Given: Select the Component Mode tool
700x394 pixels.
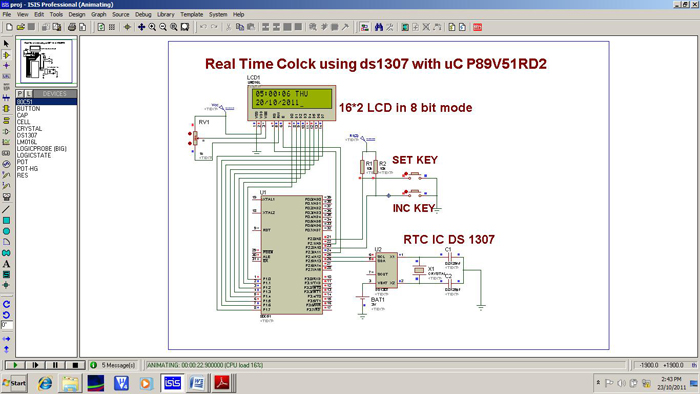Looking at the screenshot, I should click(6, 55).
